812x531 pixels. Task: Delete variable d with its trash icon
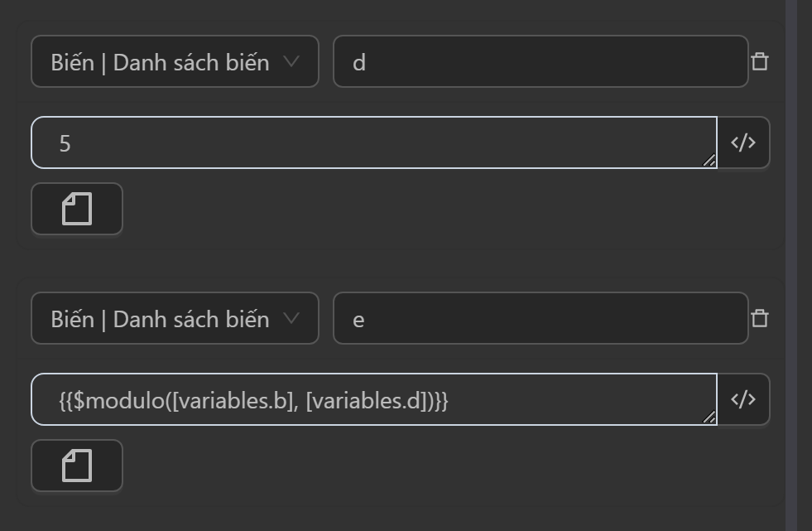(759, 62)
